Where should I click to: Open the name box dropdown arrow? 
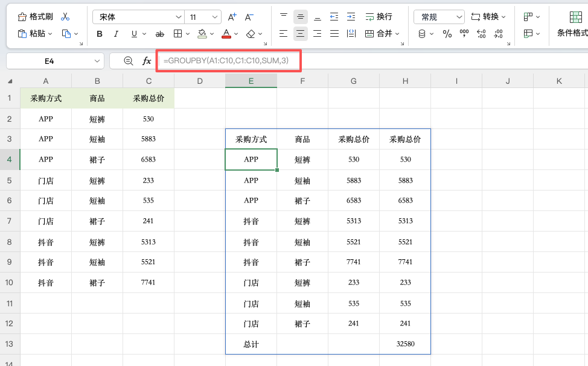(97, 61)
